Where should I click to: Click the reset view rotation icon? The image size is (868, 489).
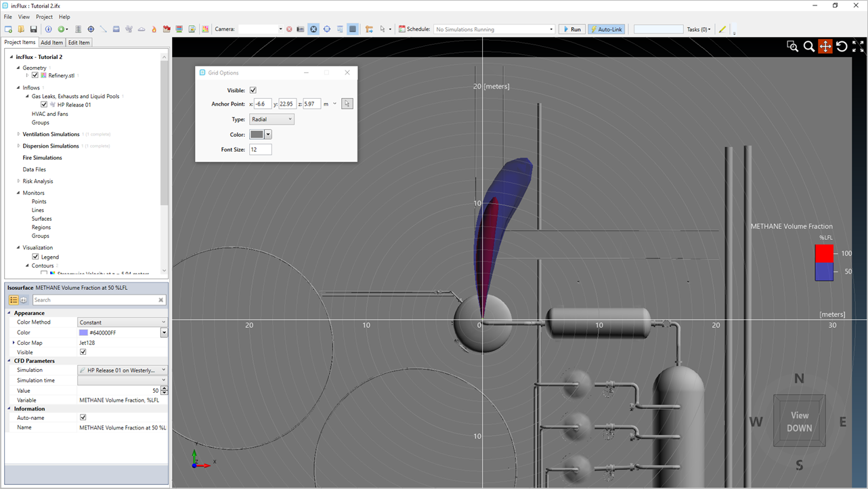click(842, 46)
